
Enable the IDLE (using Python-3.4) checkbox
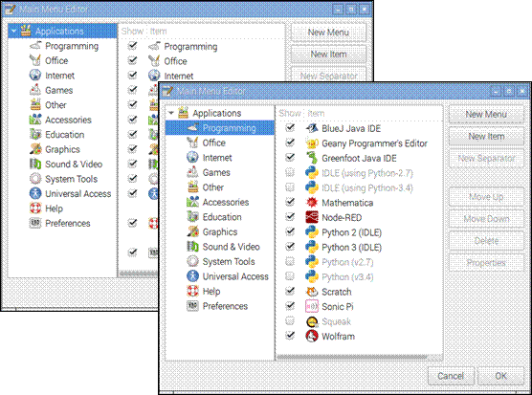[290, 187]
